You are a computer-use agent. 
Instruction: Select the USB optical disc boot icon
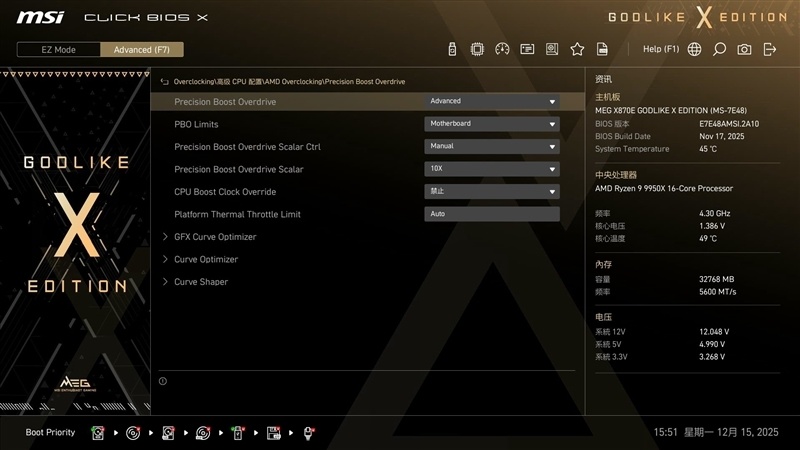point(203,433)
